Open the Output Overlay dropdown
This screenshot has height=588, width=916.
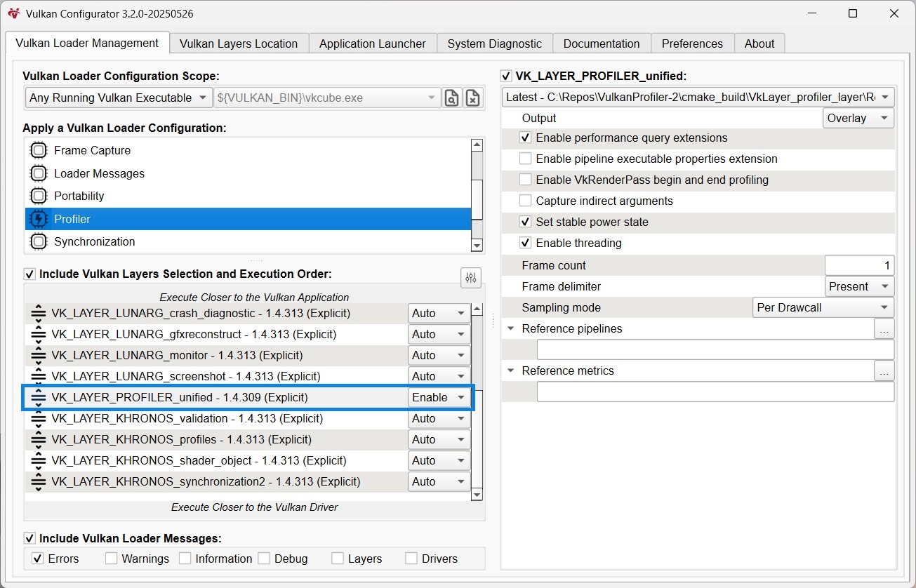pyautogui.click(x=858, y=118)
